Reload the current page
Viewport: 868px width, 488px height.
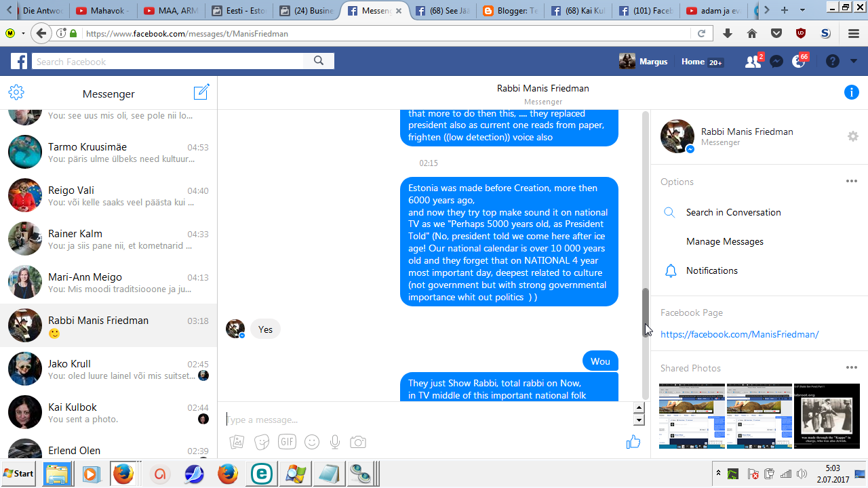point(701,33)
